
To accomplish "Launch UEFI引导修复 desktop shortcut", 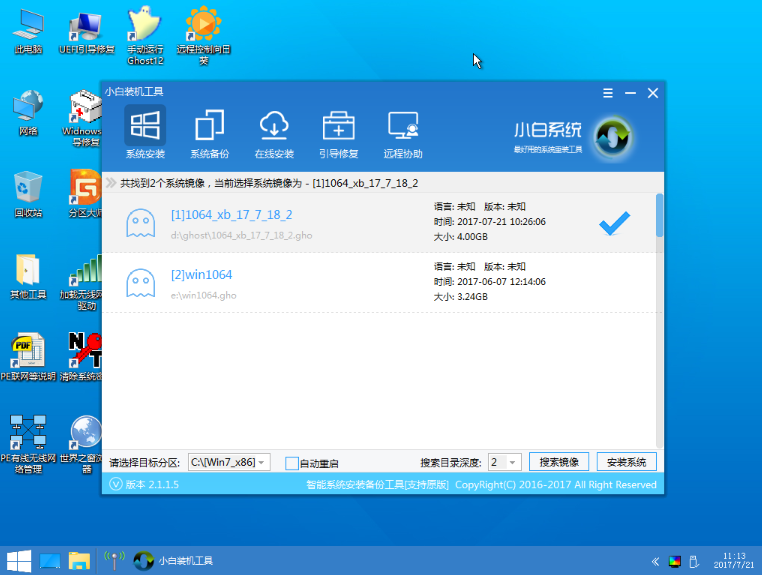I will coord(87,33).
